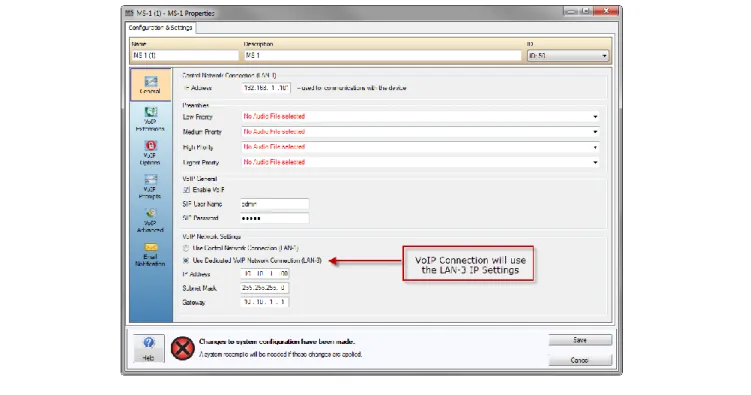Viewport: 751px width, 395px height.
Task: Click the SIP User Name field
Action: (274, 204)
